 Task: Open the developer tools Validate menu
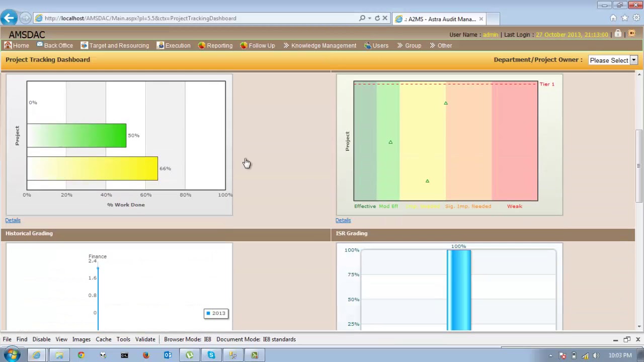(145, 339)
